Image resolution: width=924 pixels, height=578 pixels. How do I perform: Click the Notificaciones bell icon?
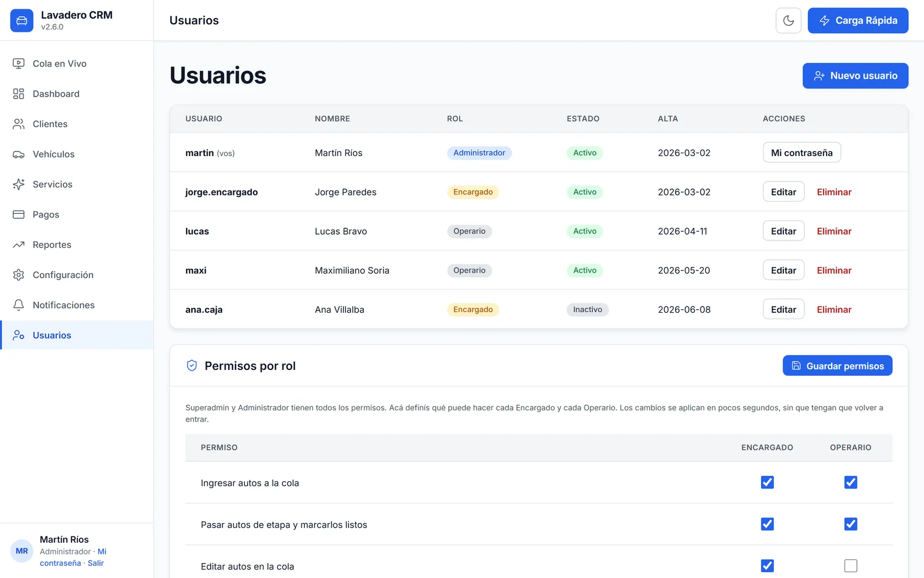click(18, 305)
